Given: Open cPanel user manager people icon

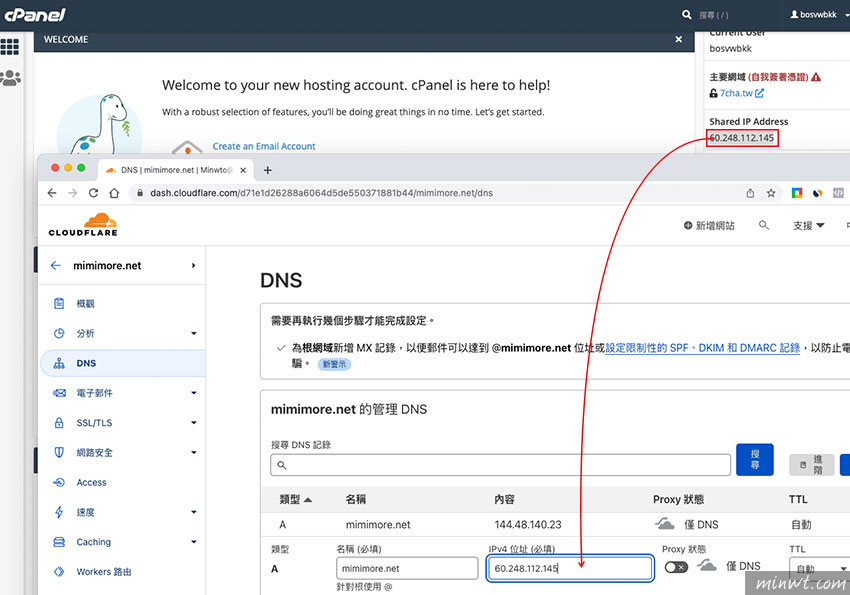Looking at the screenshot, I should 10,78.
